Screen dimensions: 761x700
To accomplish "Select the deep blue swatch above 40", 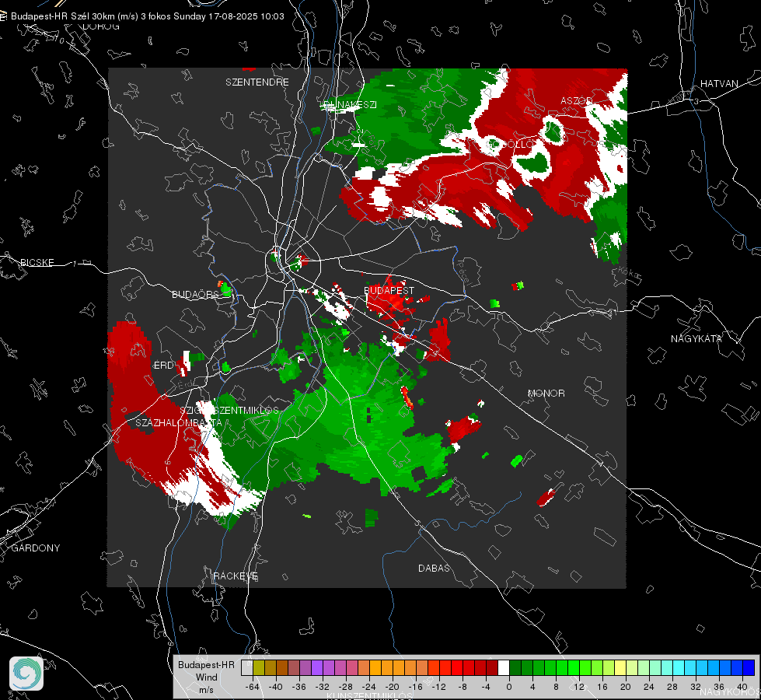I will (x=749, y=667).
